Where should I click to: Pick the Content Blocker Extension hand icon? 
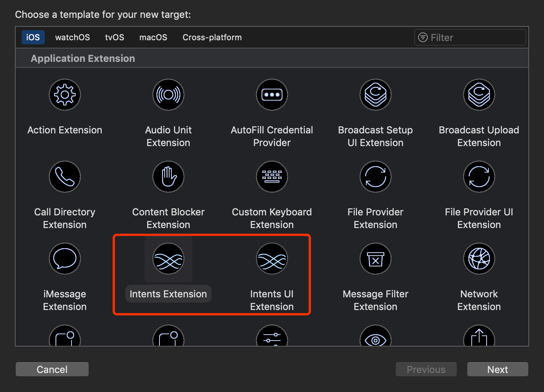(x=168, y=177)
